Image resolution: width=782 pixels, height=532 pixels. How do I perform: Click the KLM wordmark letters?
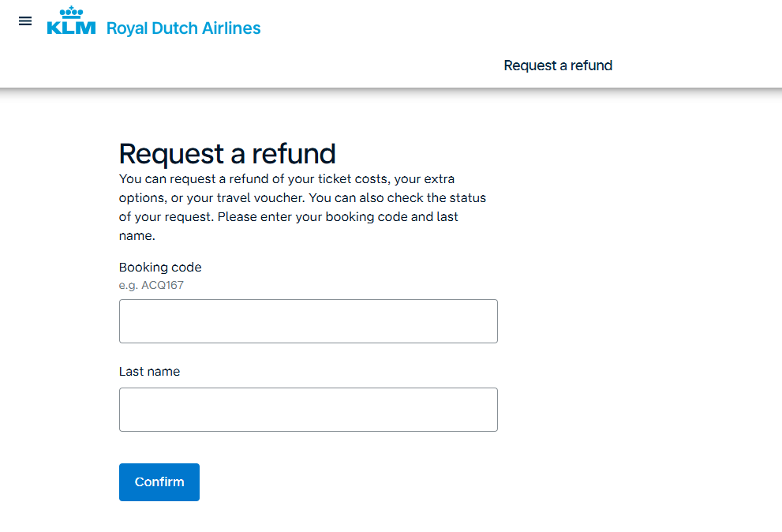tap(71, 28)
